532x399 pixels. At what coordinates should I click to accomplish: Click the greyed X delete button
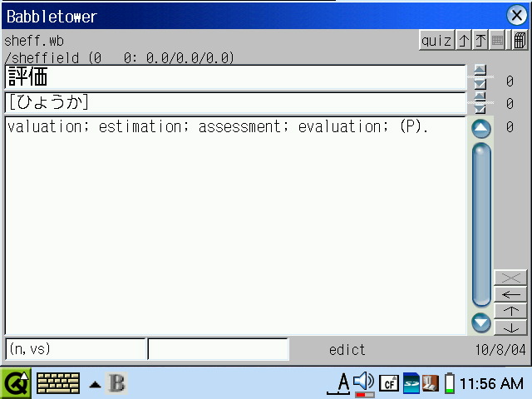pos(510,278)
